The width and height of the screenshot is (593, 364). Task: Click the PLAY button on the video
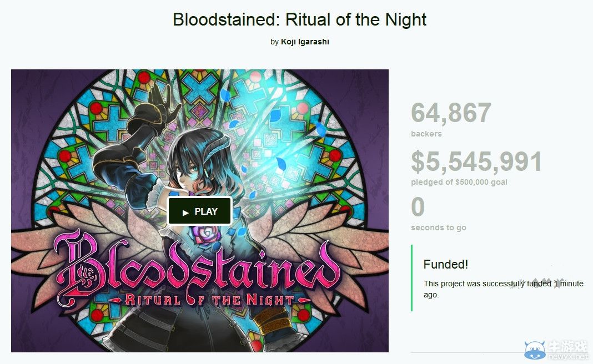pyautogui.click(x=200, y=211)
